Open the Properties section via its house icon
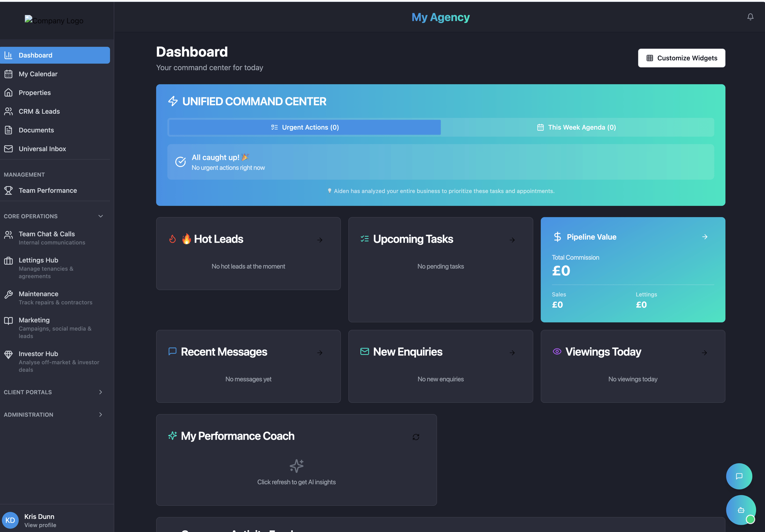The image size is (765, 532). 9,92
